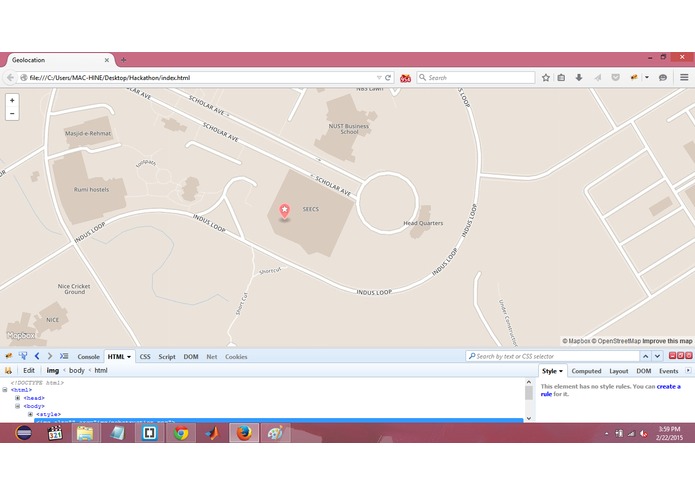Switch to Events side panel

click(668, 371)
